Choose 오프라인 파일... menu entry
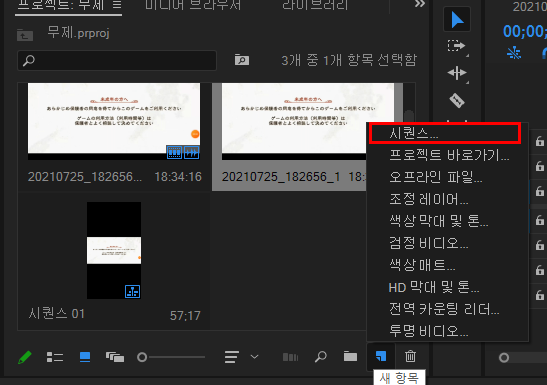Image resolution: width=547 pixels, height=385 pixels. [448, 177]
